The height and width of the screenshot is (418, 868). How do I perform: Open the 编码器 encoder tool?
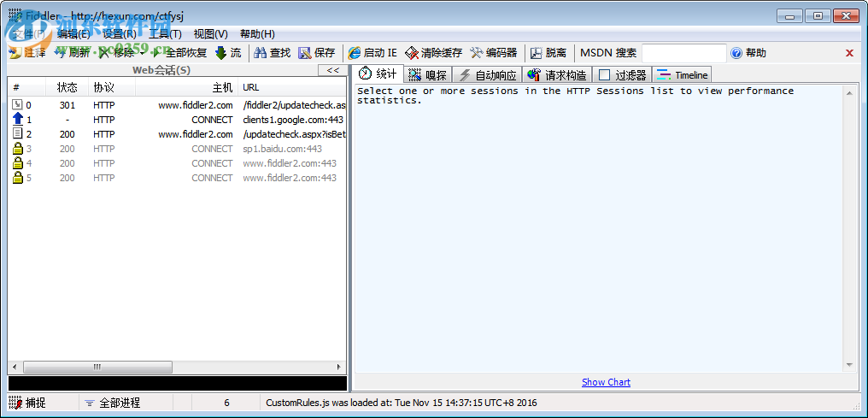(x=493, y=53)
